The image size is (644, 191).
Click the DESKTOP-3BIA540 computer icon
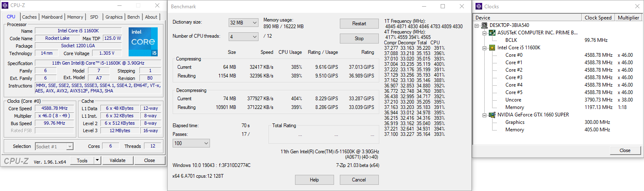pos(485,25)
